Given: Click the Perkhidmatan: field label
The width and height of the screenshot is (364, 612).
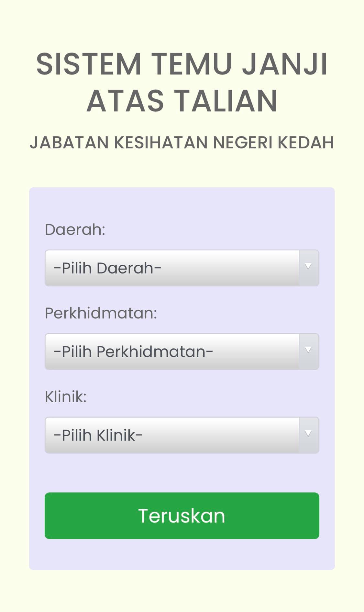Looking at the screenshot, I should [x=101, y=313].
